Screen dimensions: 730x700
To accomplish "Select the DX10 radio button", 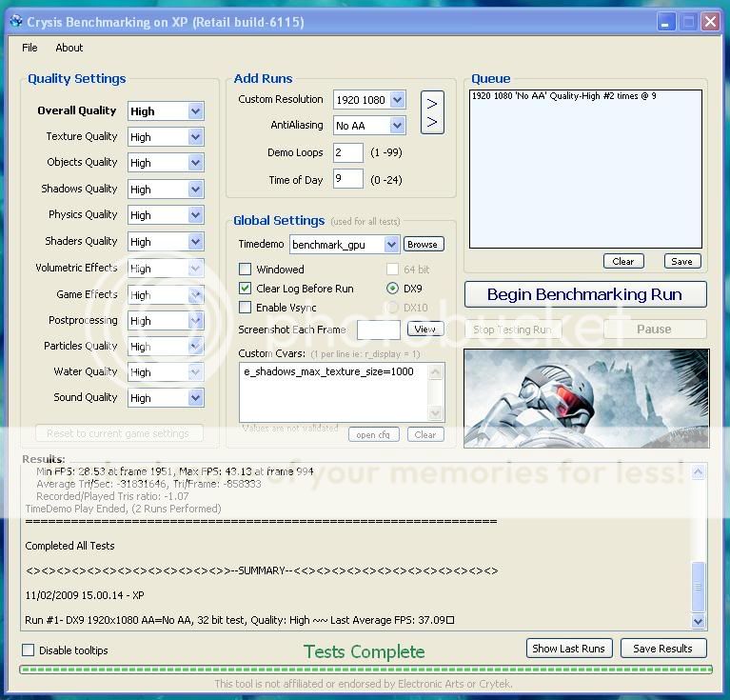I will tap(392, 308).
